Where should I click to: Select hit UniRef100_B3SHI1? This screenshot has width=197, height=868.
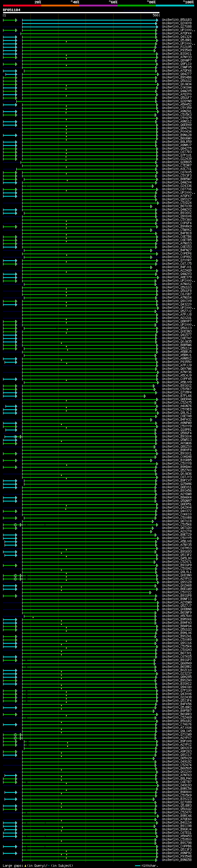(177, 54)
